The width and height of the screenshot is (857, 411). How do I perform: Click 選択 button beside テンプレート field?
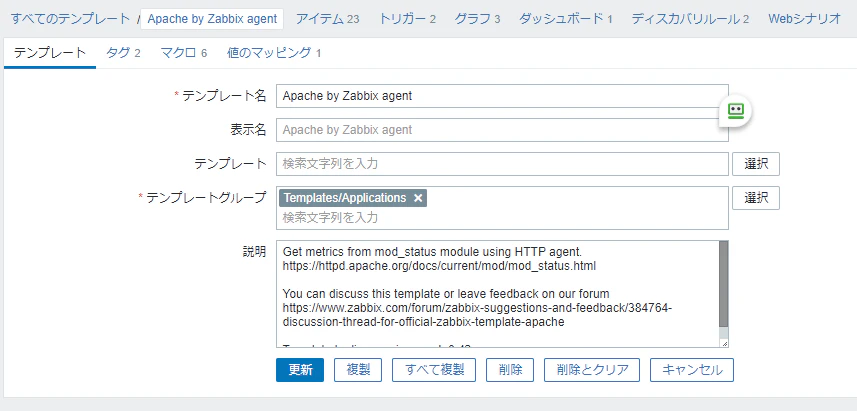pyautogui.click(x=756, y=164)
